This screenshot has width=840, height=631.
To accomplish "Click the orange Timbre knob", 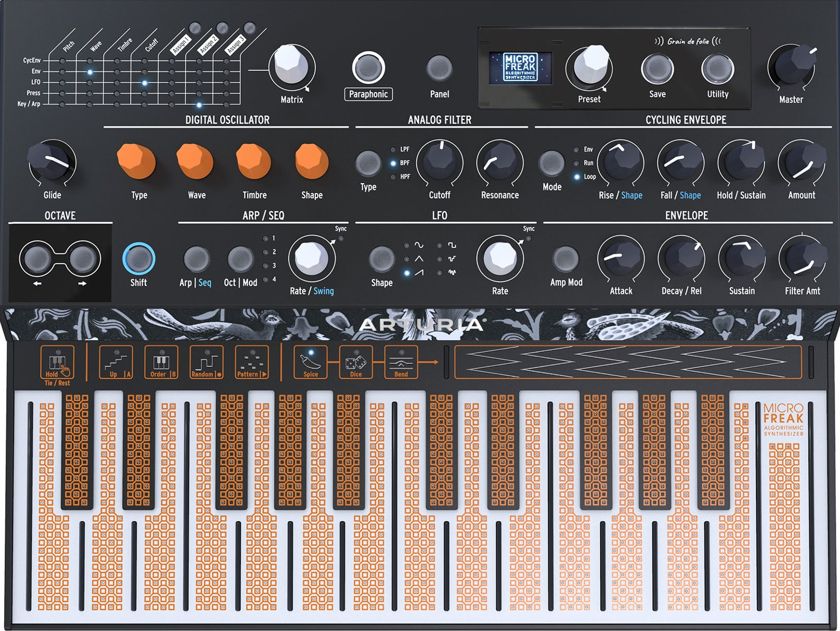I will [254, 162].
